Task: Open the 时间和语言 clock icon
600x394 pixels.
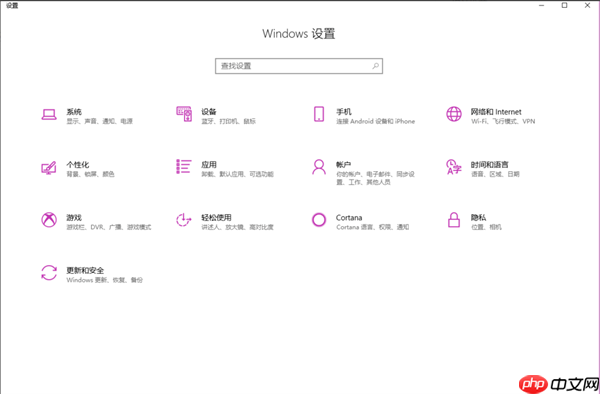Action: point(454,167)
